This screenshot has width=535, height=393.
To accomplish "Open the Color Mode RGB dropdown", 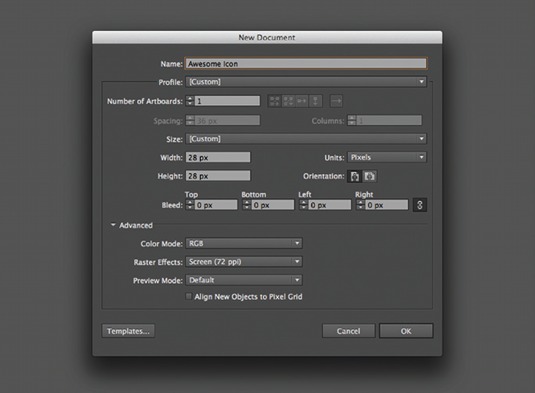I will pyautogui.click(x=244, y=243).
